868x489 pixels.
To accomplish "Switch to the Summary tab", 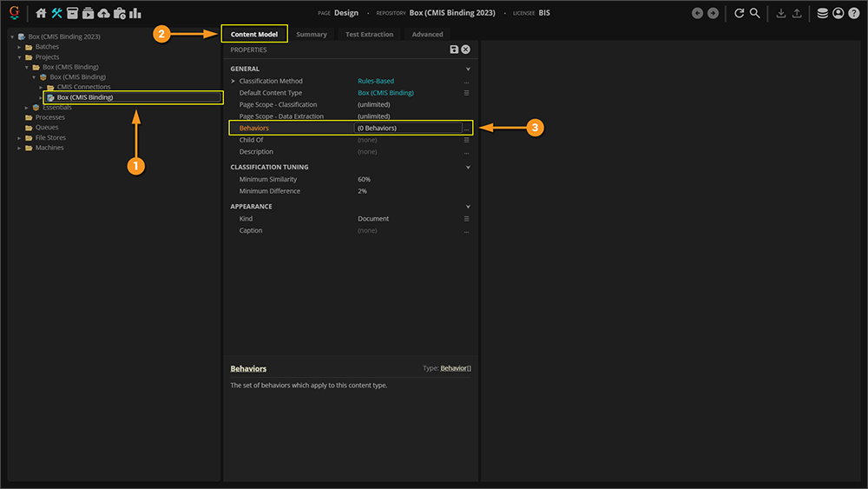I will click(312, 35).
